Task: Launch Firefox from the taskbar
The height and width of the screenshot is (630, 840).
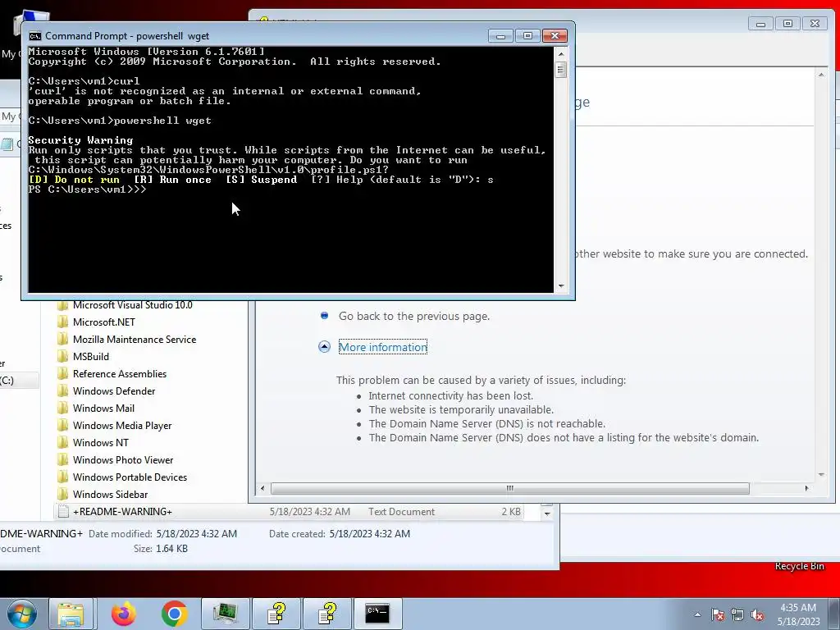Action: pyautogui.click(x=124, y=614)
